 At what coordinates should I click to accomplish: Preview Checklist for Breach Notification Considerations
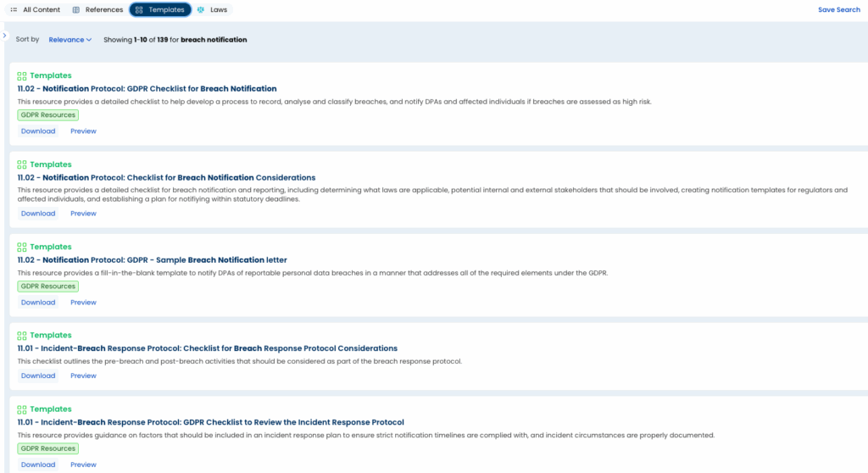83,214
